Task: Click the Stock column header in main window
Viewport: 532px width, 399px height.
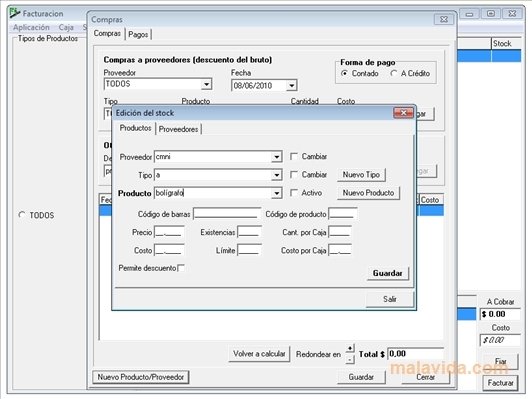Action: coord(506,43)
